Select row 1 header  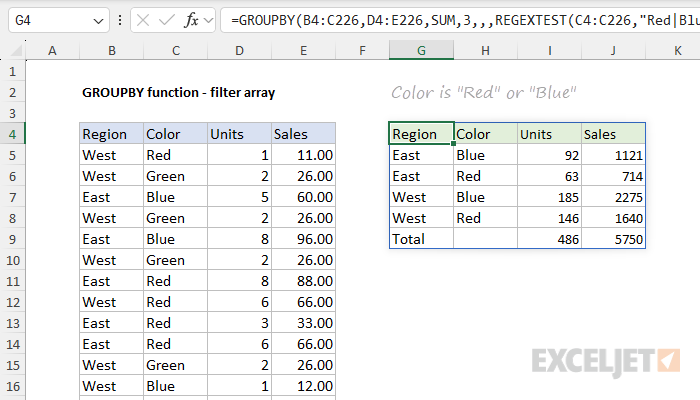pos(12,71)
